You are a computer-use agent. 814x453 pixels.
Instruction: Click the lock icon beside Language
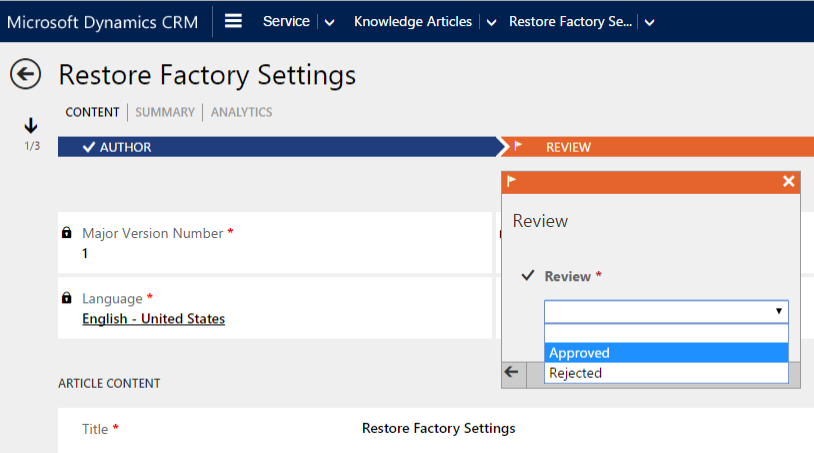click(66, 298)
